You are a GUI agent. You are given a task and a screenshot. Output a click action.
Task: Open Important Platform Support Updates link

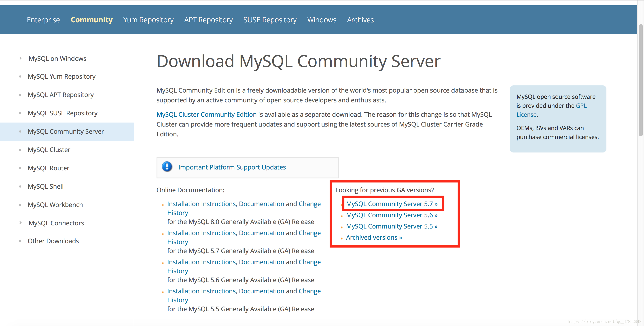pyautogui.click(x=232, y=167)
